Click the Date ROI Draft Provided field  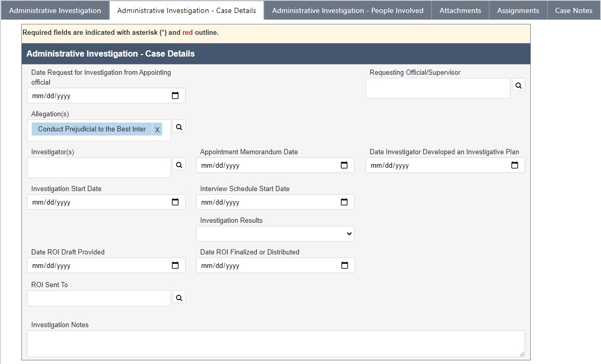point(106,265)
